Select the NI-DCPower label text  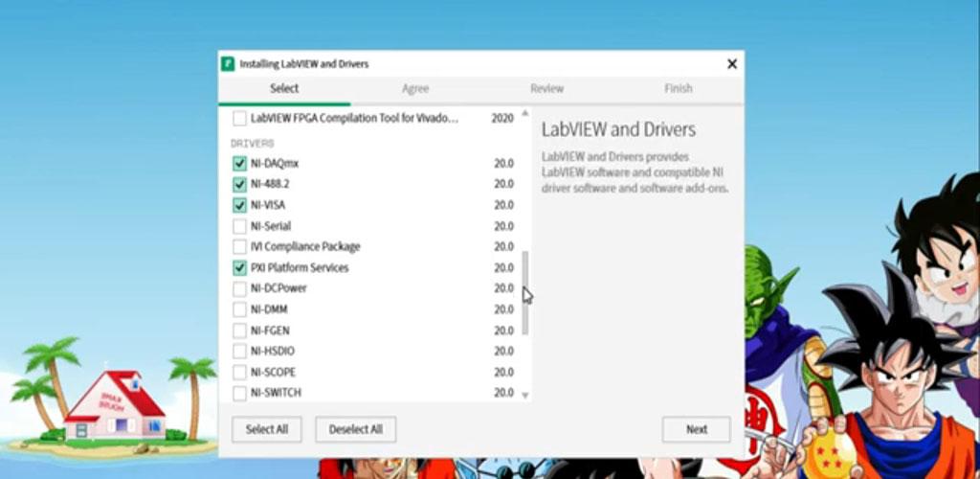pyautogui.click(x=278, y=288)
